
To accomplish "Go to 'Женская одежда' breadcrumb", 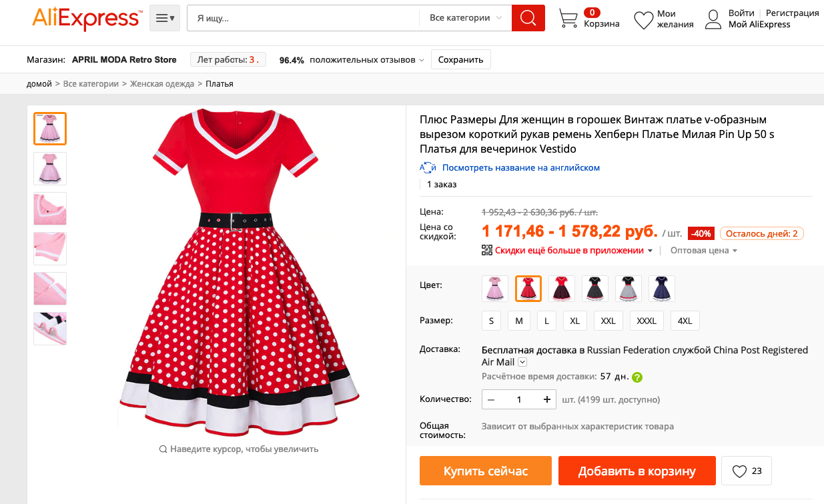I will pyautogui.click(x=161, y=84).
